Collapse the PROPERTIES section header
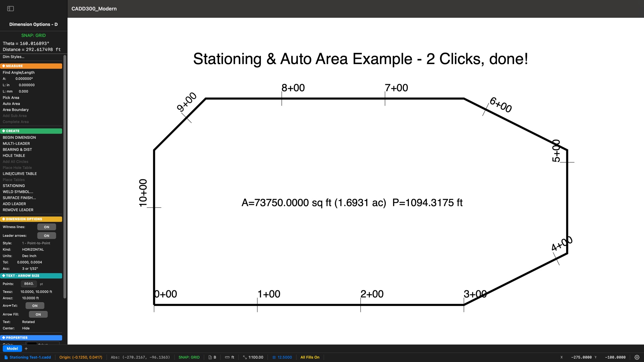Viewport: 644px width, 362px height. (31, 338)
